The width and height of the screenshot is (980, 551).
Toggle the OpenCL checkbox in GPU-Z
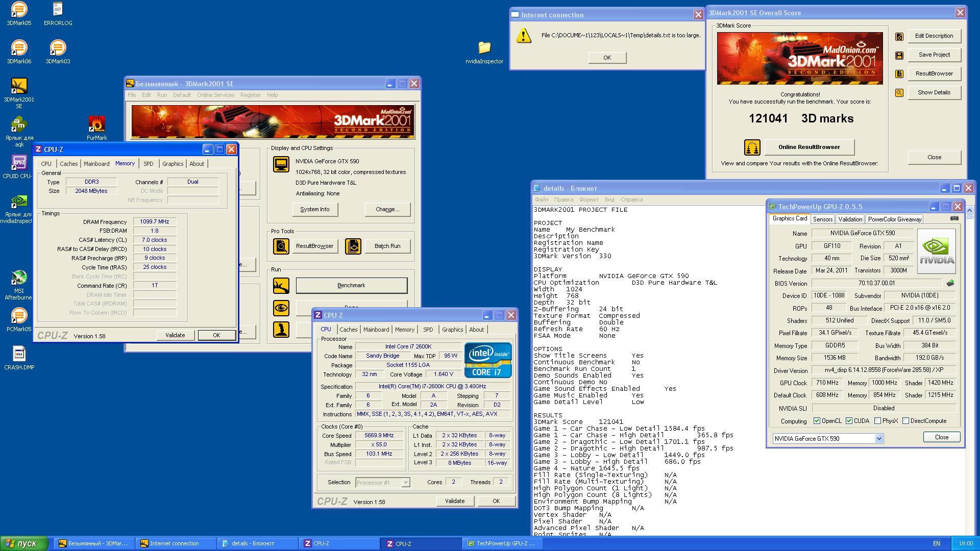click(817, 421)
